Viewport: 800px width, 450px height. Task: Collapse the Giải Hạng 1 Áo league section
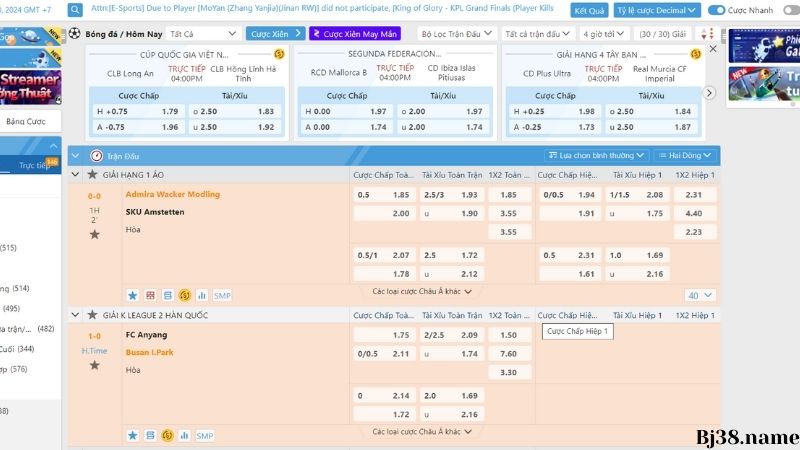point(76,174)
